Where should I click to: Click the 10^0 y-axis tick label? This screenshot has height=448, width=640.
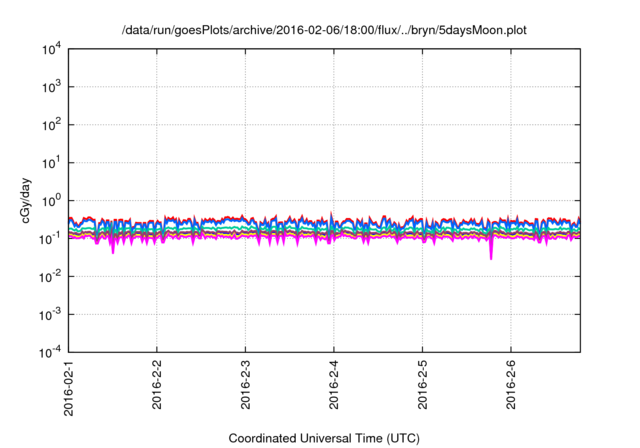52,201
